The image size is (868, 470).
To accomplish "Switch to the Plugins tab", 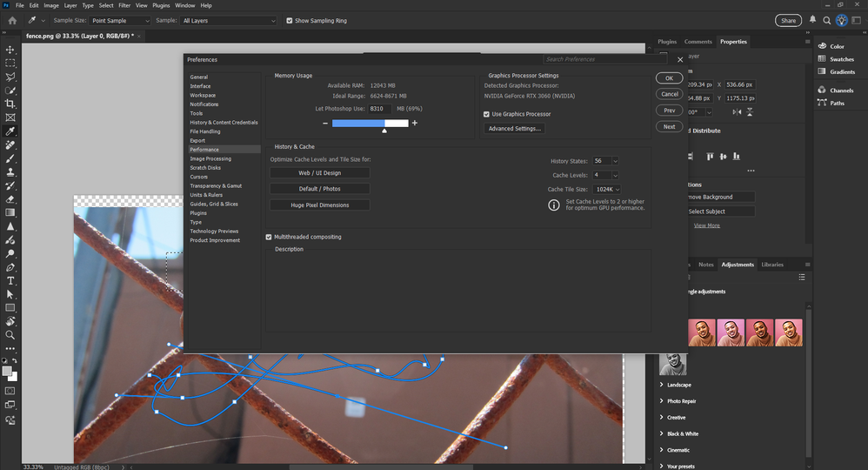I will click(x=667, y=42).
